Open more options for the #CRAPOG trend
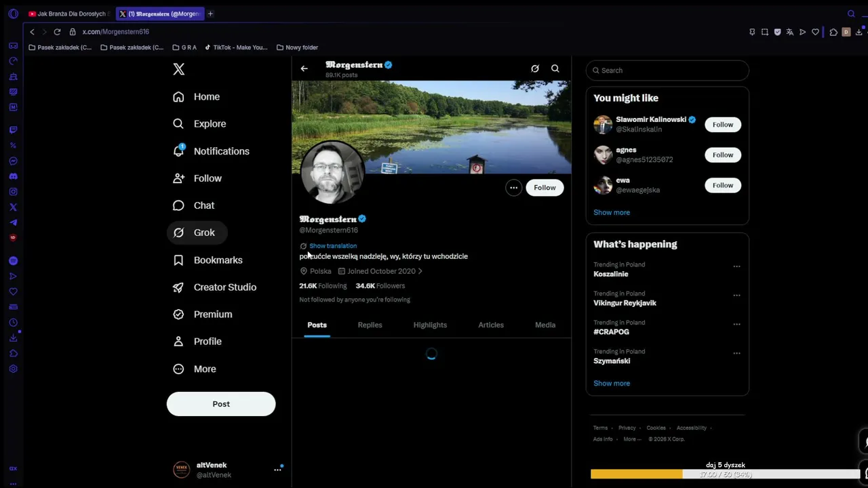This screenshot has width=868, height=488. pos(736,324)
